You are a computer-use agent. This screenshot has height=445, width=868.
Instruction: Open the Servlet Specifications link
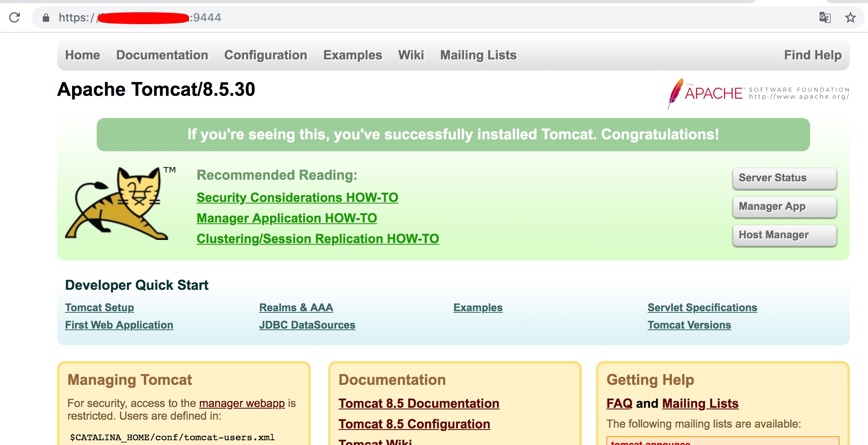tap(702, 308)
